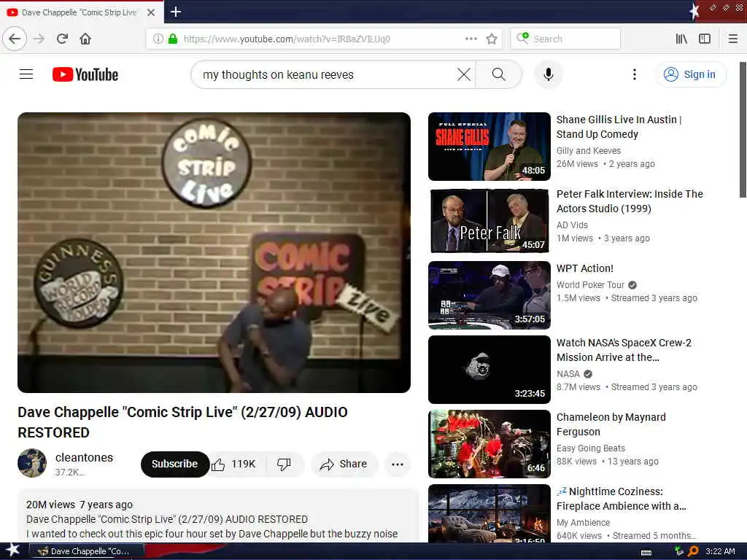Open Peter Falk Interview thumbnail
This screenshot has height=560, width=747.
pyautogui.click(x=489, y=221)
